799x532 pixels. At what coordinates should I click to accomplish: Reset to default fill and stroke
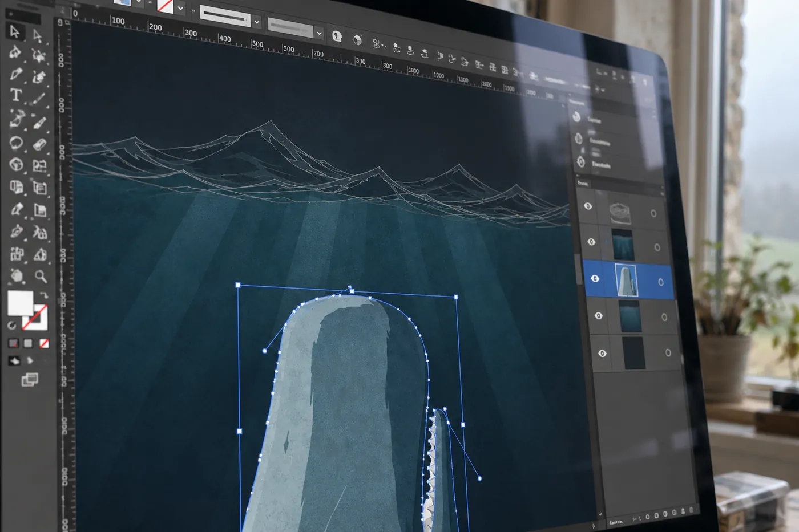pos(12,326)
